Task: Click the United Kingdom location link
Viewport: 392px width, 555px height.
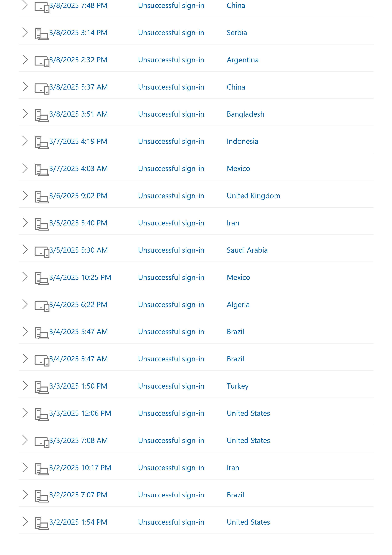Action: point(253,196)
